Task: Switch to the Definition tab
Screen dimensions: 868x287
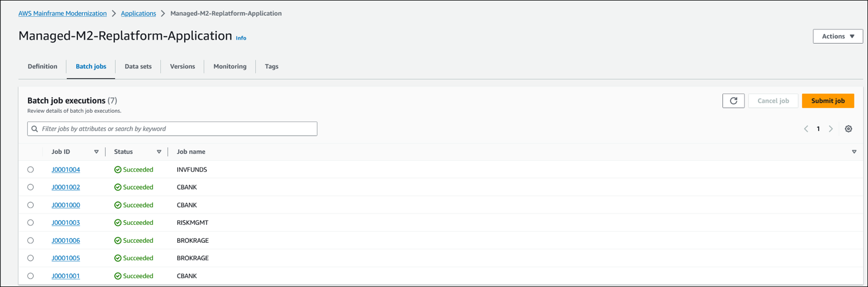Action: click(x=43, y=66)
